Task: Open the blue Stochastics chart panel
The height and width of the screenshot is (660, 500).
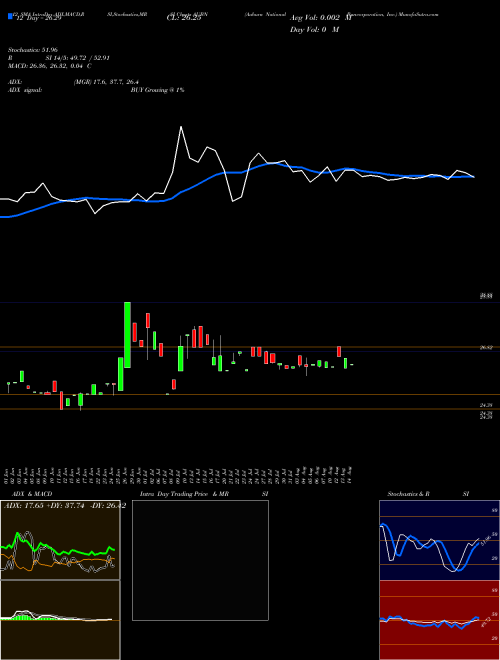Action: (439, 540)
